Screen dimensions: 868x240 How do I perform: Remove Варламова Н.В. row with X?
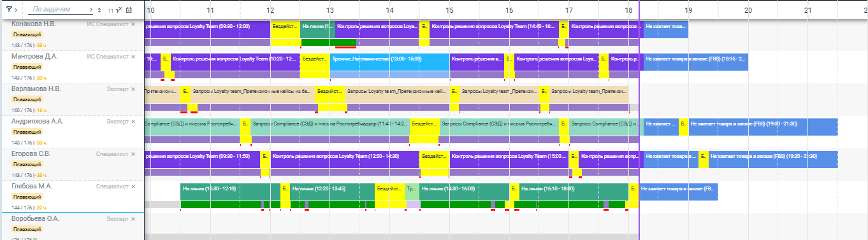(133, 88)
